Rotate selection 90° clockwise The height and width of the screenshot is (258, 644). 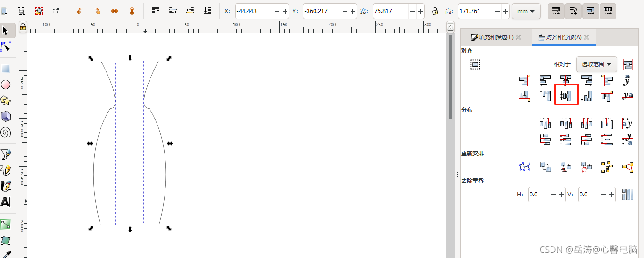[97, 11]
